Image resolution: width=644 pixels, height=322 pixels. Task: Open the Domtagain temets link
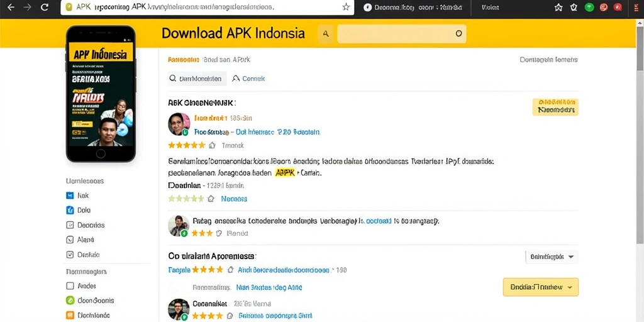click(x=548, y=60)
